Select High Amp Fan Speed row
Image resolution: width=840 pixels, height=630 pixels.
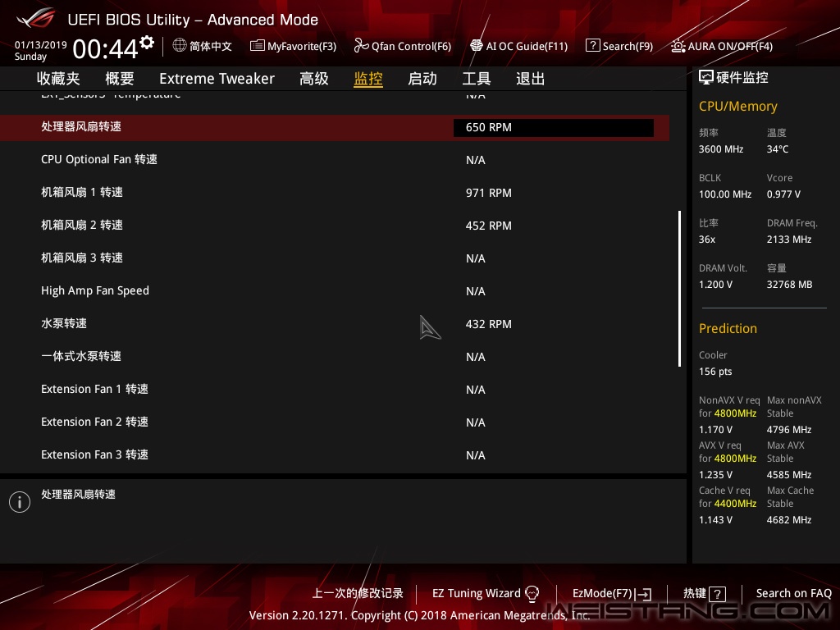pos(335,291)
